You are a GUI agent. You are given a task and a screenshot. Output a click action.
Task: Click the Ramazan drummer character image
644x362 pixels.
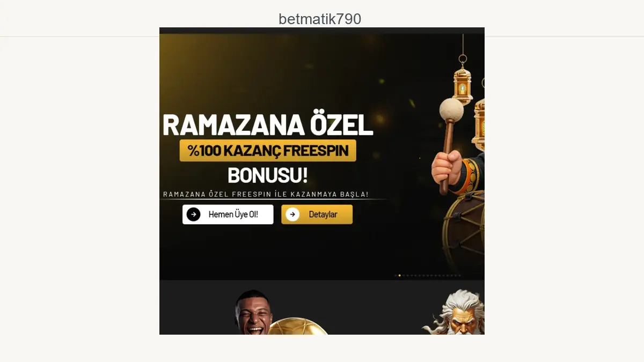tap(459, 177)
